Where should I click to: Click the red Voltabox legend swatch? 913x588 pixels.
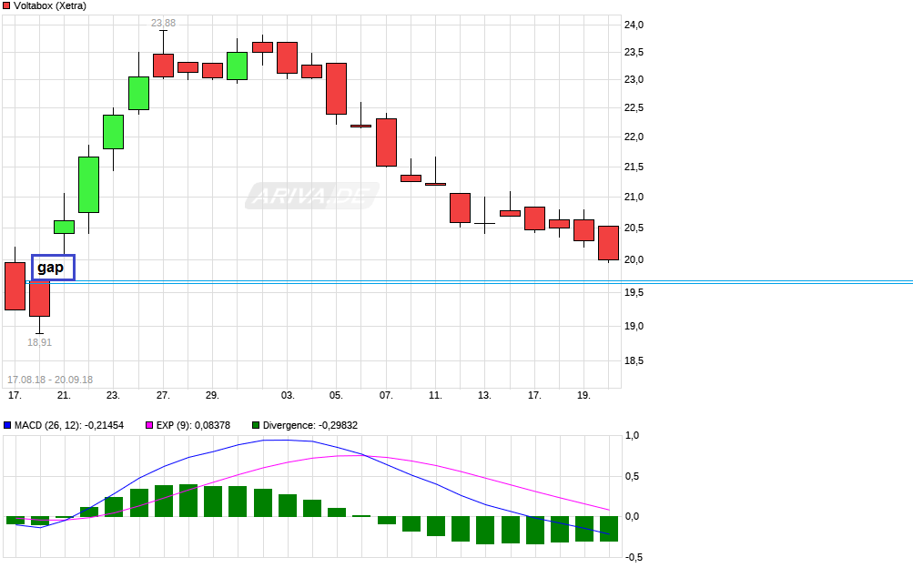point(8,7)
